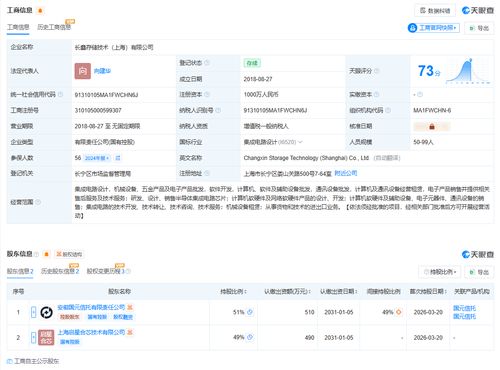The image size is (500, 370).
Task: Click the red logo of 上海启星合芯 shareholder
Action: click(46, 337)
